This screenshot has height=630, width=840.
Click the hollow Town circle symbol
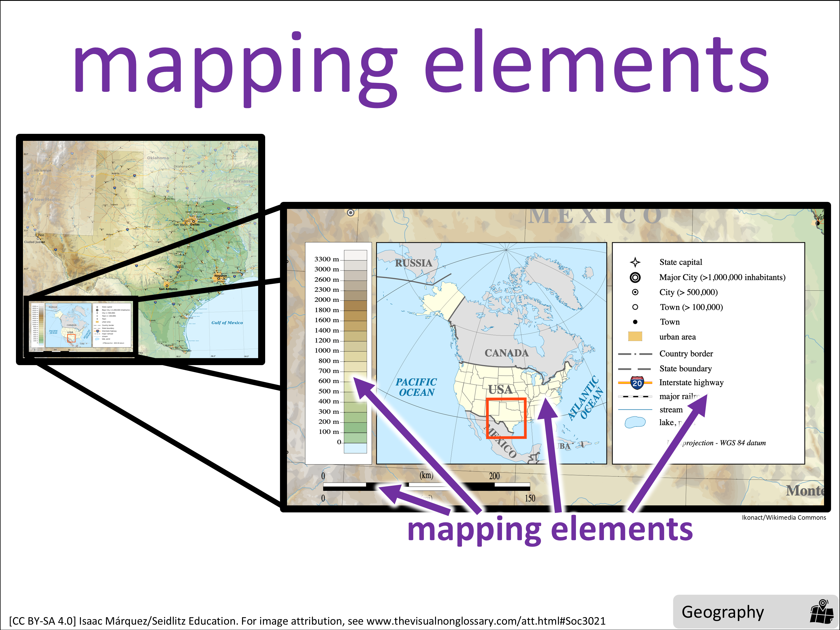635,307
